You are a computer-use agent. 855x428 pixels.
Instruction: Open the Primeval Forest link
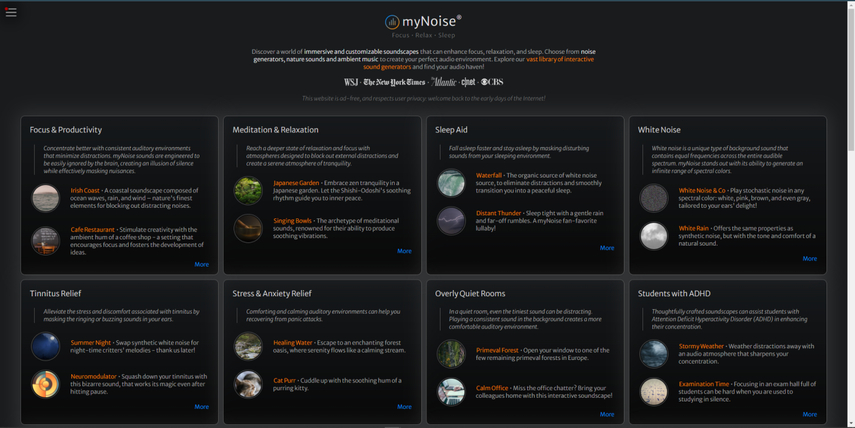click(497, 350)
